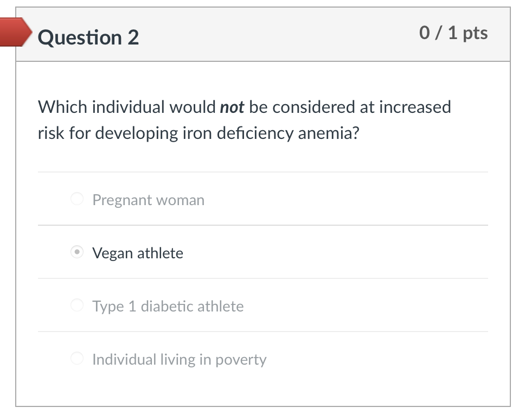Click the word "increased" in the question
The width and height of the screenshot is (525, 420).
[x=415, y=107]
